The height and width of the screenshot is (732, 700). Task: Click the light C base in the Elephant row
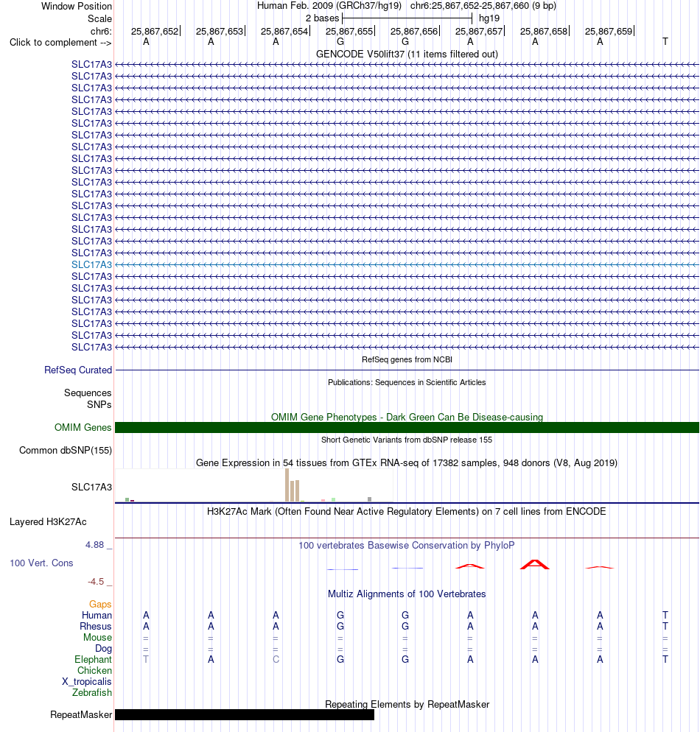click(276, 660)
